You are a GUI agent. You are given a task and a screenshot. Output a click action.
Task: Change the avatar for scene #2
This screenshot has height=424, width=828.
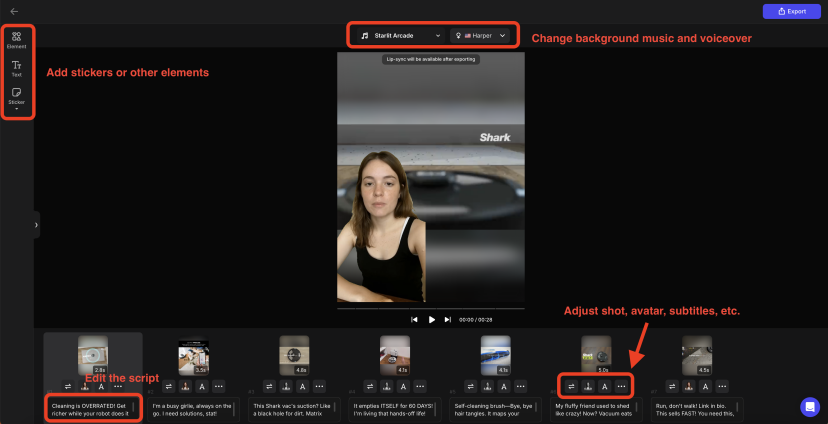185,387
